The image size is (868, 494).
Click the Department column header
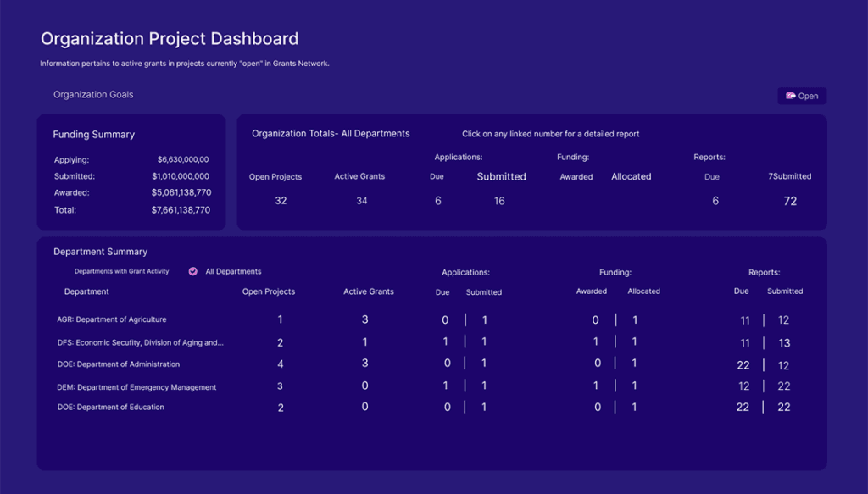pos(86,291)
